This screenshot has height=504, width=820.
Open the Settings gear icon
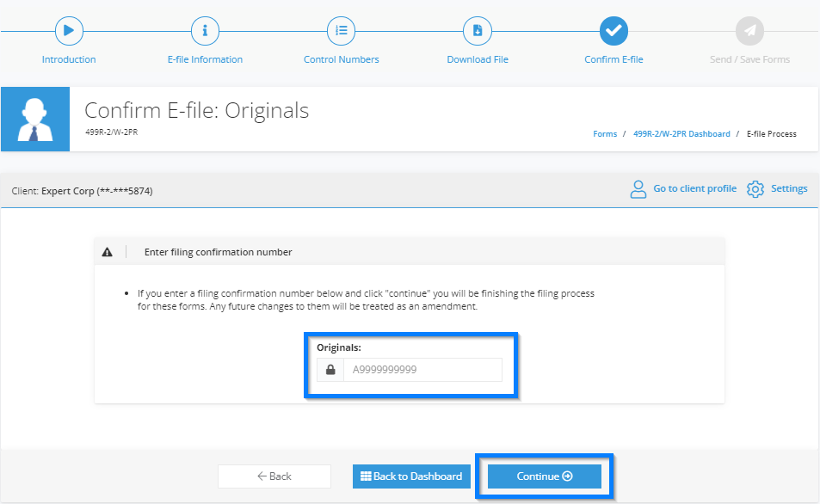click(755, 189)
